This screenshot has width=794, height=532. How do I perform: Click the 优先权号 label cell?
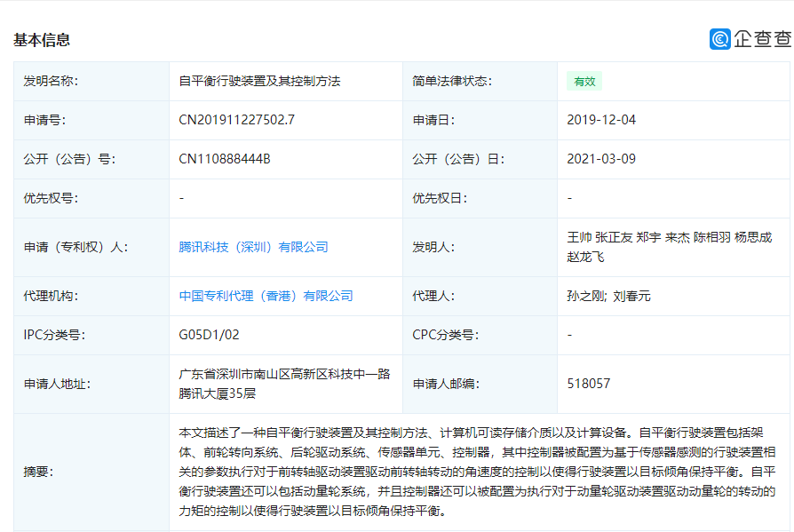pos(91,198)
